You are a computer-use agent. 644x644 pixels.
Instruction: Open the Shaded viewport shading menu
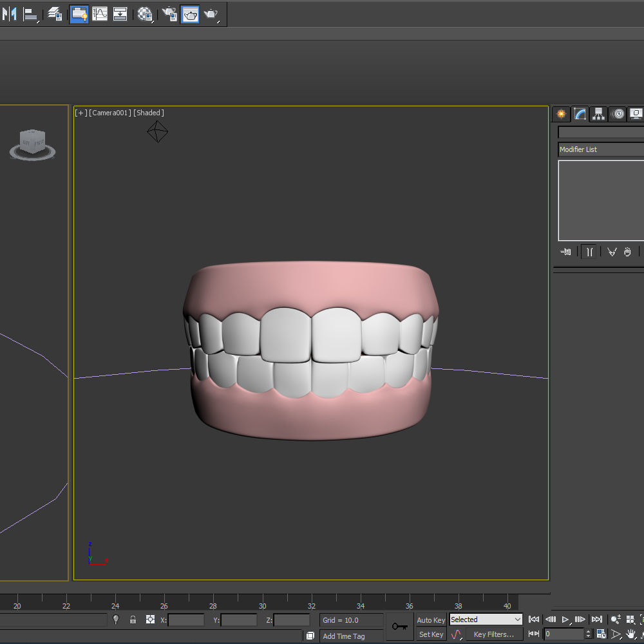tap(149, 113)
